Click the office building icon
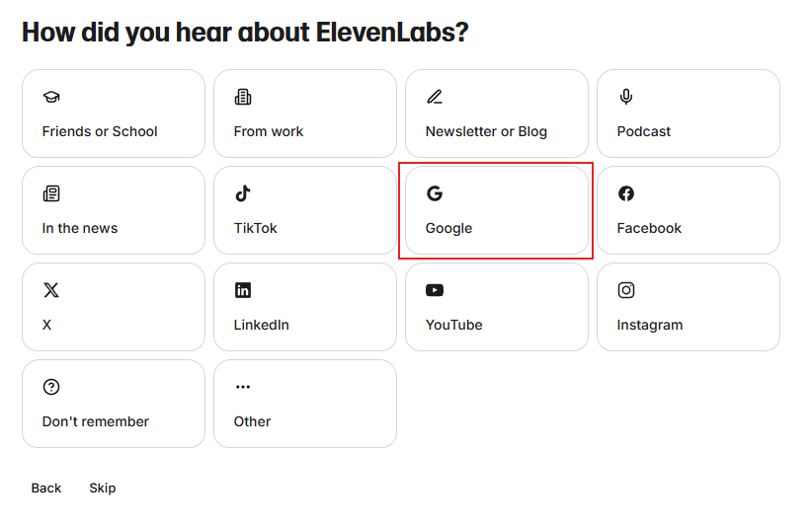 243,97
